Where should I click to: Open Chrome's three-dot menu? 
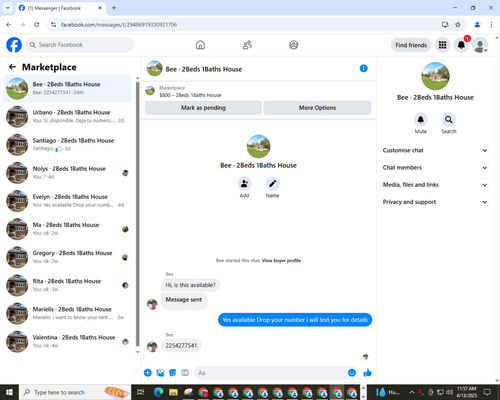[x=491, y=25]
